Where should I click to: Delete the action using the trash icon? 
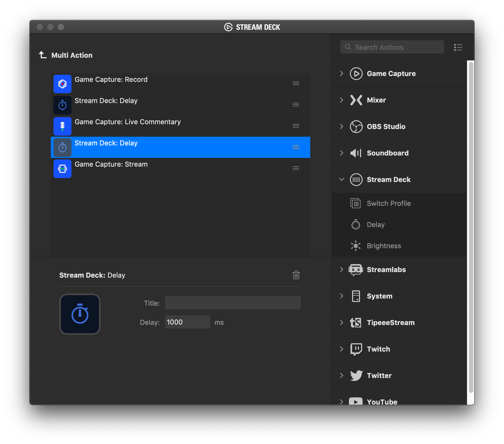(x=296, y=275)
